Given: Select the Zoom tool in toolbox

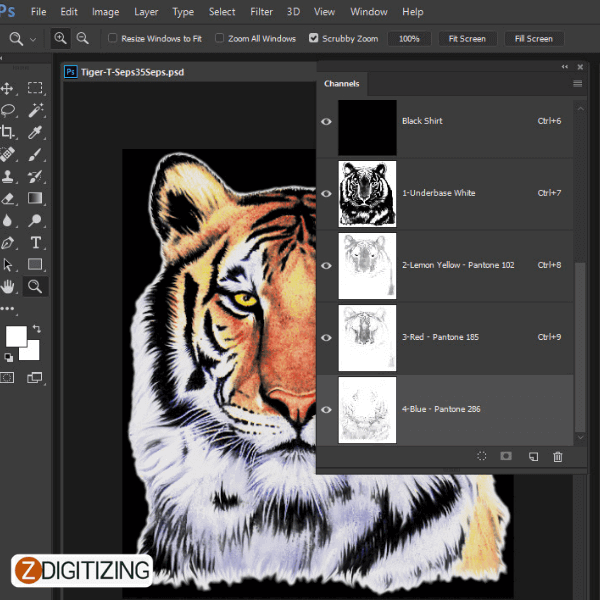Looking at the screenshot, I should (35, 286).
